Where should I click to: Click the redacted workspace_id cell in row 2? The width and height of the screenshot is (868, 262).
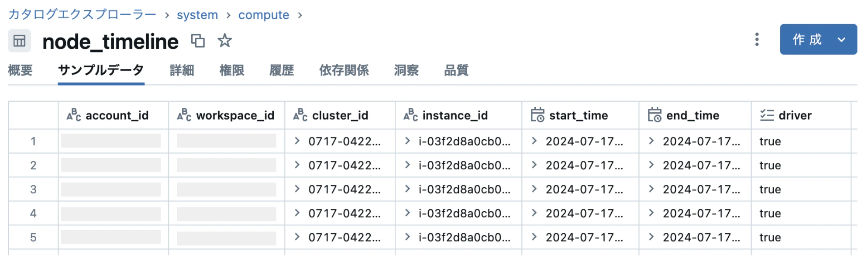[x=227, y=165]
